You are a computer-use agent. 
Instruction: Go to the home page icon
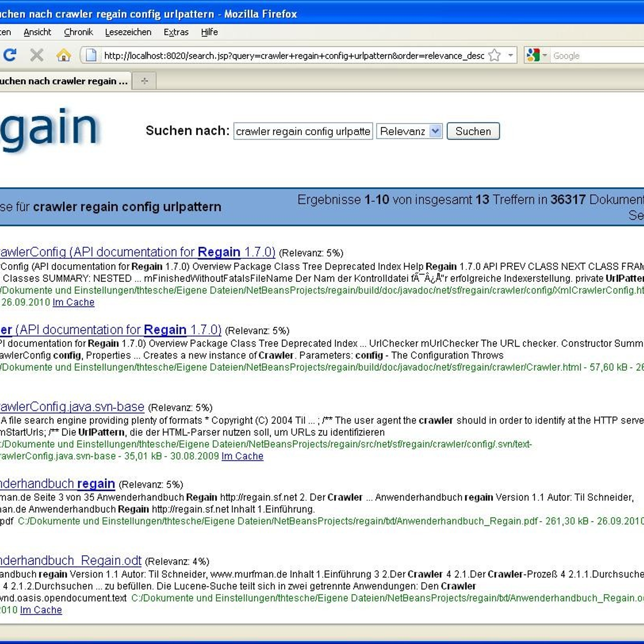[64, 55]
